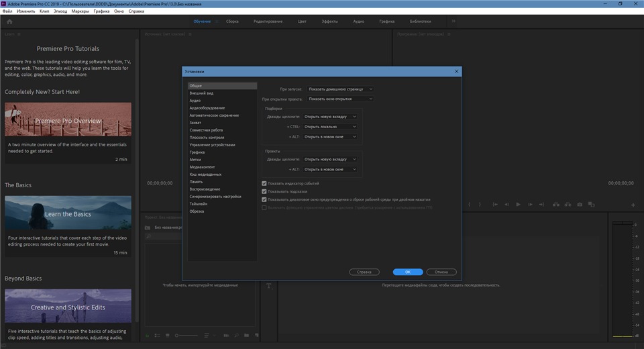Mark Out bracket icon in Program monitor
The height and width of the screenshot is (349, 644).
point(480,204)
